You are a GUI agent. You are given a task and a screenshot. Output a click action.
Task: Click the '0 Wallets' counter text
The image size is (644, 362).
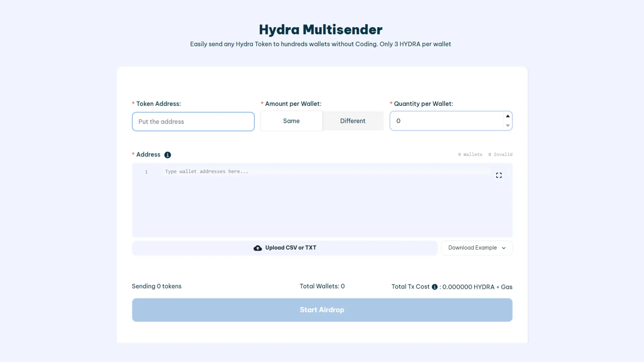click(x=470, y=155)
